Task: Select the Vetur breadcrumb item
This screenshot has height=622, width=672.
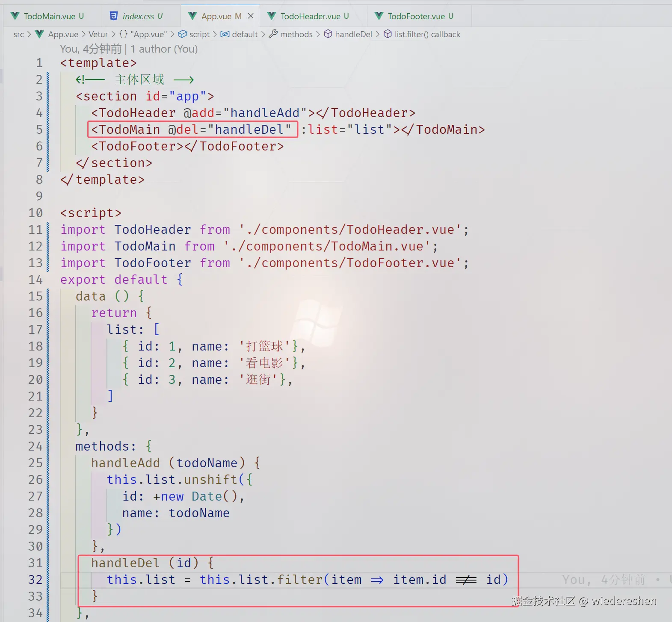Action: pos(98,34)
